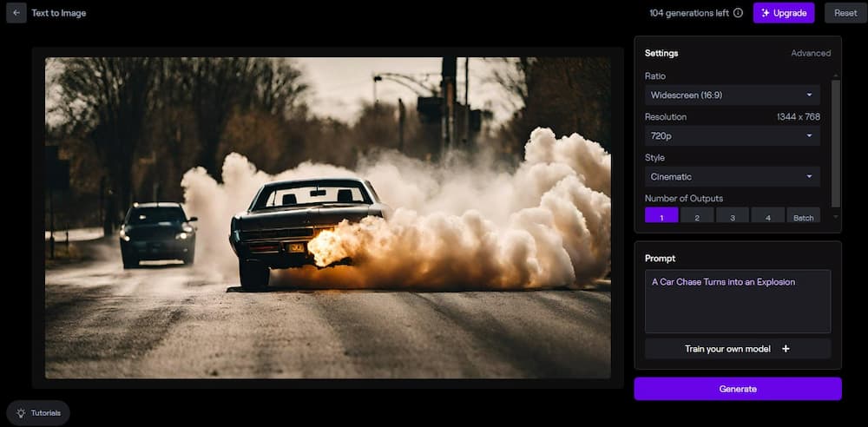868x427 pixels.
Task: Click the lightbulb icon in Tutorials
Action: [x=21, y=413]
